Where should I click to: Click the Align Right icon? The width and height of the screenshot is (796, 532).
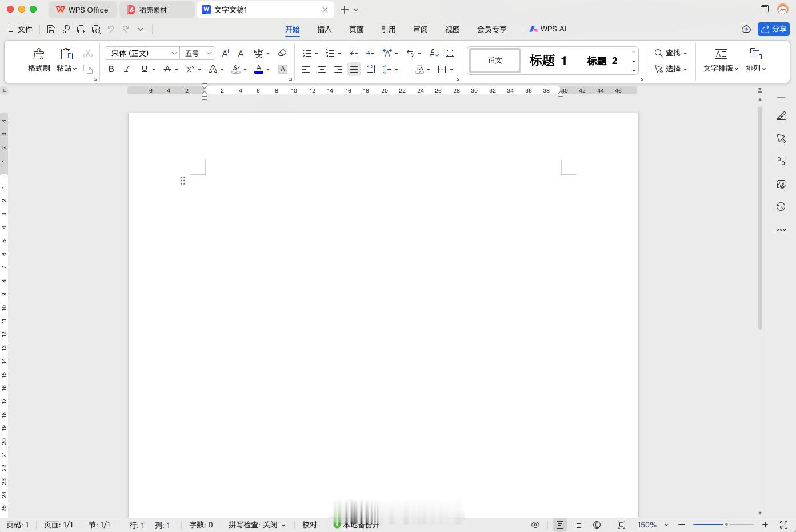point(338,69)
